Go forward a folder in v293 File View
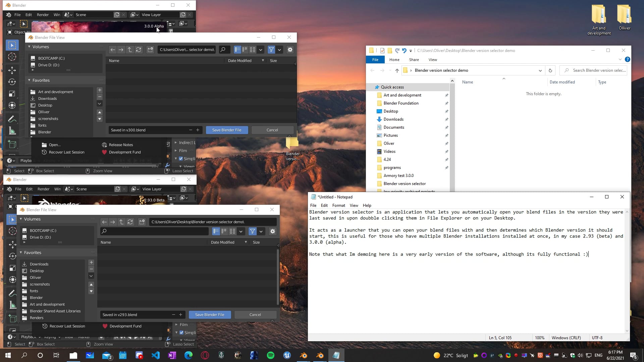 (x=113, y=222)
